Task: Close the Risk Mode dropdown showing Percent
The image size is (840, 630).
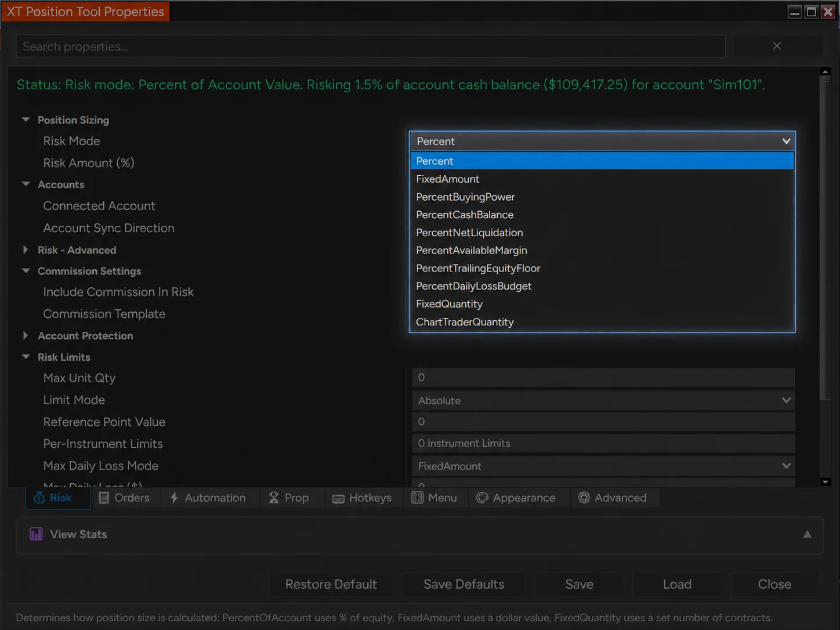Action: [x=602, y=141]
